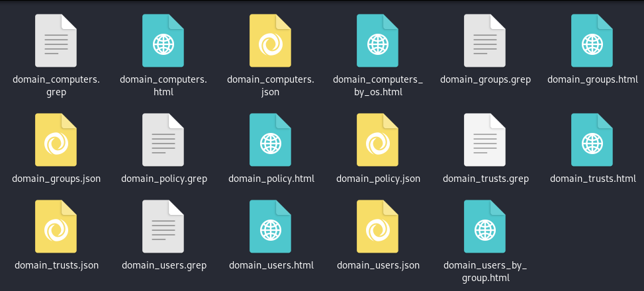644x291 pixels.
Task: Click the 'domain_trusts.grep' file name
Action: click(486, 179)
